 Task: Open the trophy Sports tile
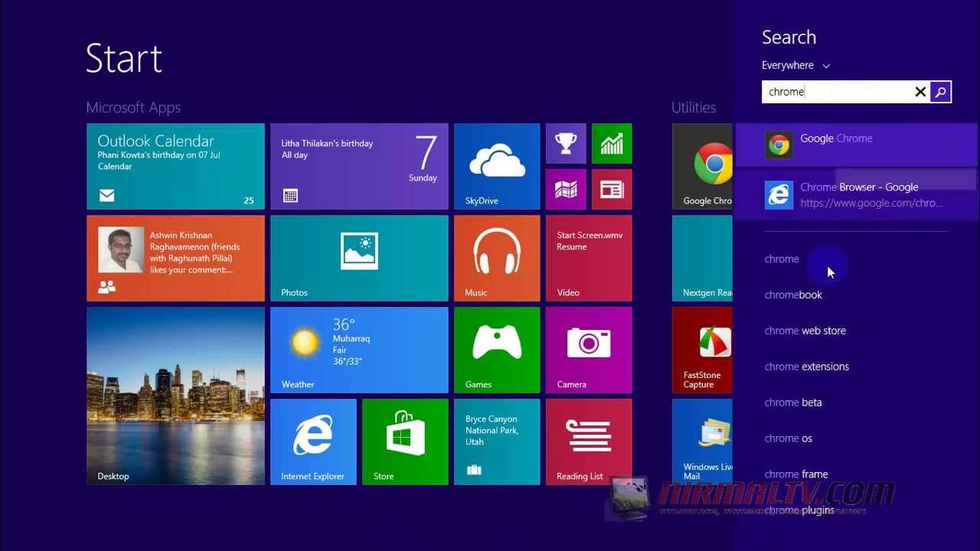tap(566, 143)
